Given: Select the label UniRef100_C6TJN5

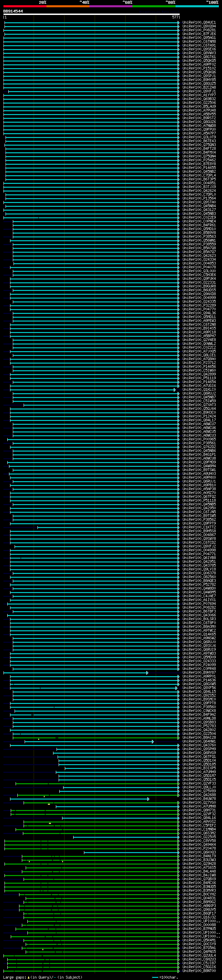Looking at the screenshot, I should [x=199, y=512].
